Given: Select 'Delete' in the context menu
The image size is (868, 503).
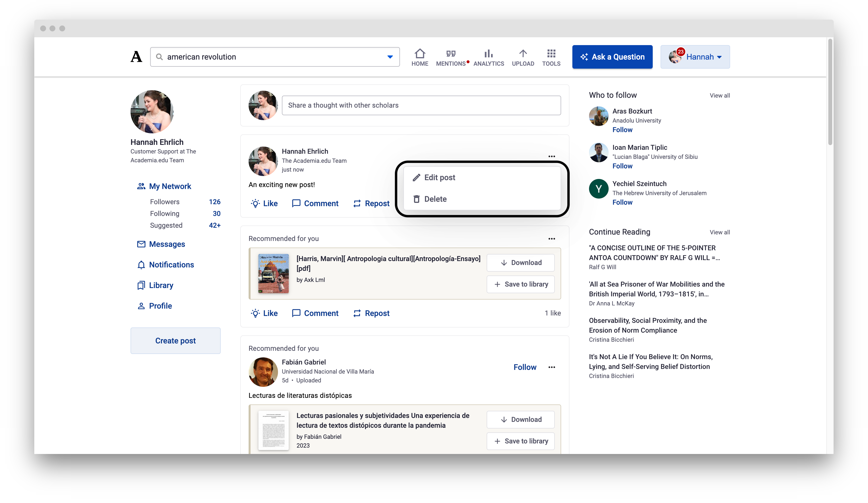Looking at the screenshot, I should 436,199.
